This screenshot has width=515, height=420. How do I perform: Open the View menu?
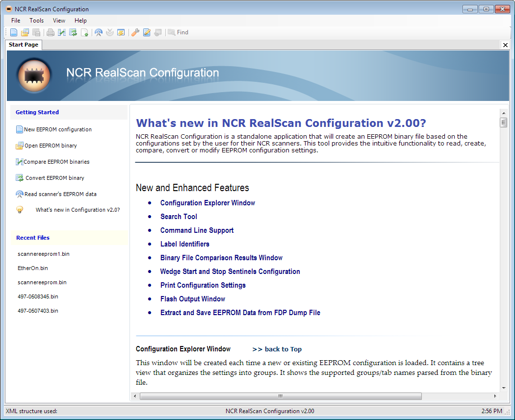(59, 21)
